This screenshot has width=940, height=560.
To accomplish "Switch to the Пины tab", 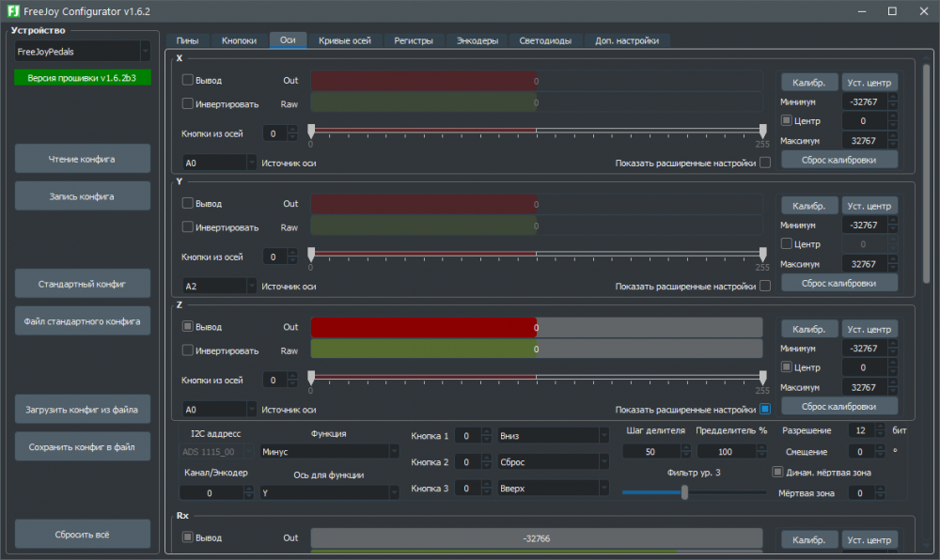I will tap(187, 40).
